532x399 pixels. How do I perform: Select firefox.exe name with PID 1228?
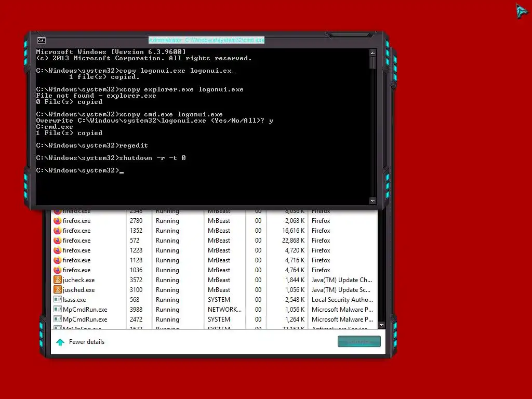point(77,250)
